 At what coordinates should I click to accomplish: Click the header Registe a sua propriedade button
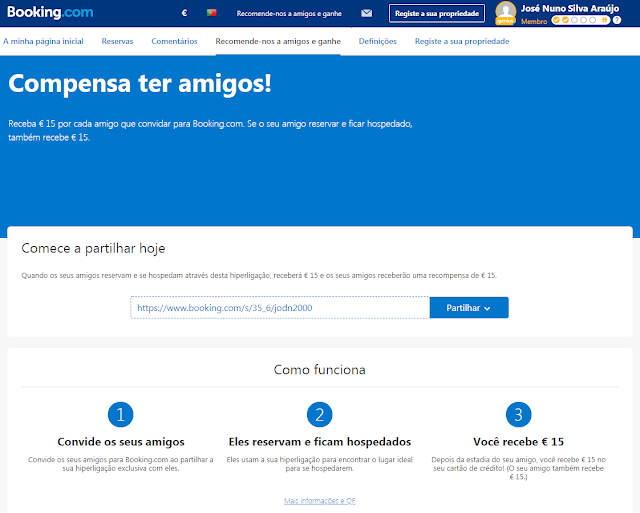click(x=437, y=13)
